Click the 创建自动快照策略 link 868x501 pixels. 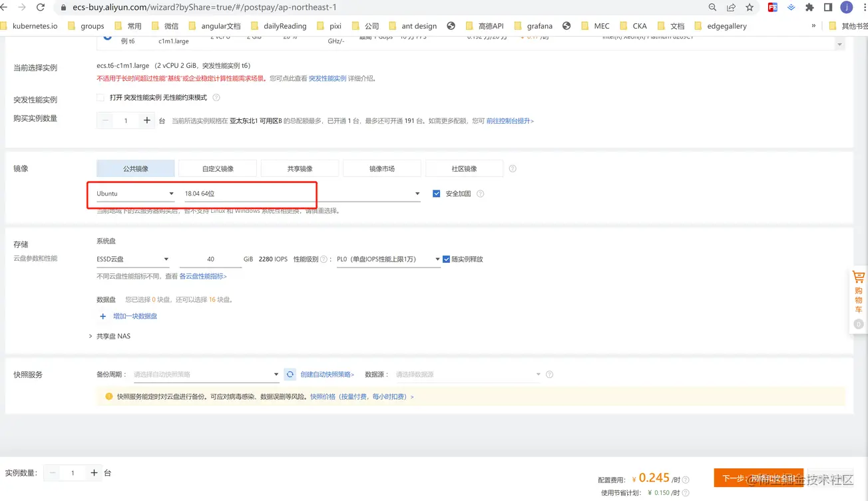(x=327, y=375)
